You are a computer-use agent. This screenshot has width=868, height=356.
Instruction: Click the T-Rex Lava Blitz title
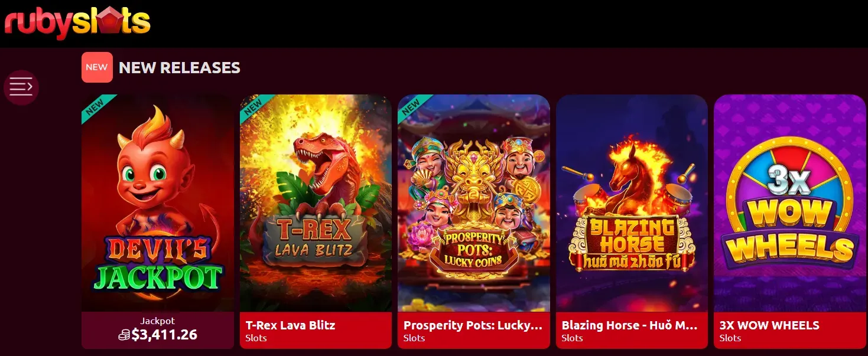(x=290, y=325)
